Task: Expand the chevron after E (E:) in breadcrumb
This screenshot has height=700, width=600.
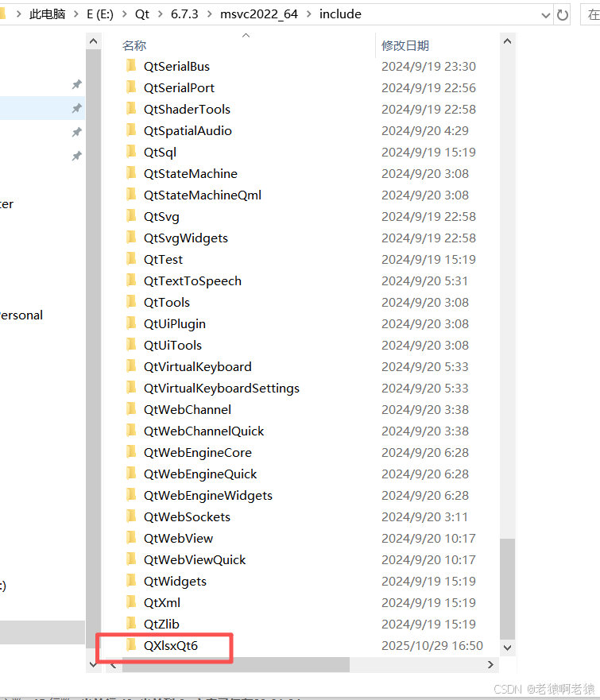Action: click(125, 14)
